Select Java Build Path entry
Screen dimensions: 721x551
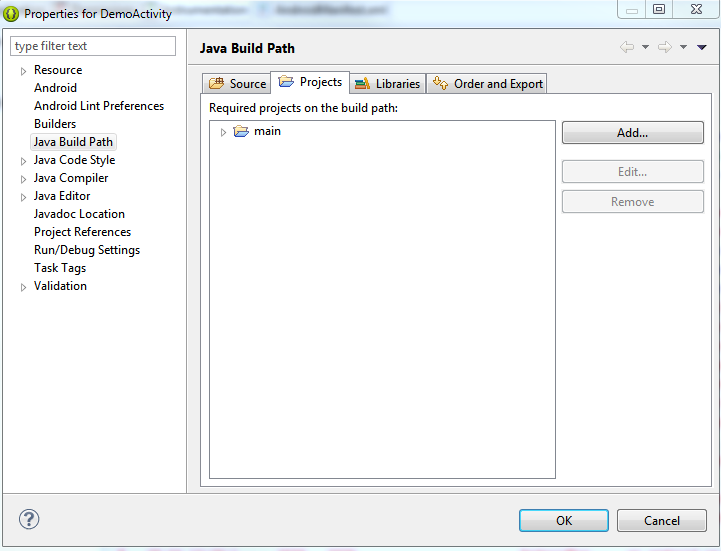(x=73, y=142)
